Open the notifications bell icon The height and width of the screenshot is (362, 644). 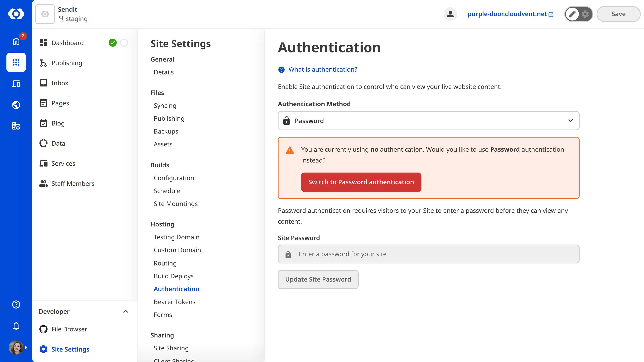click(16, 326)
